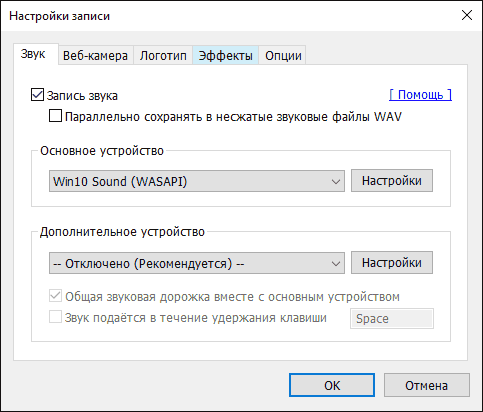Open Настройки for the primary device
Image resolution: width=483 pixels, height=412 pixels.
coord(392,181)
